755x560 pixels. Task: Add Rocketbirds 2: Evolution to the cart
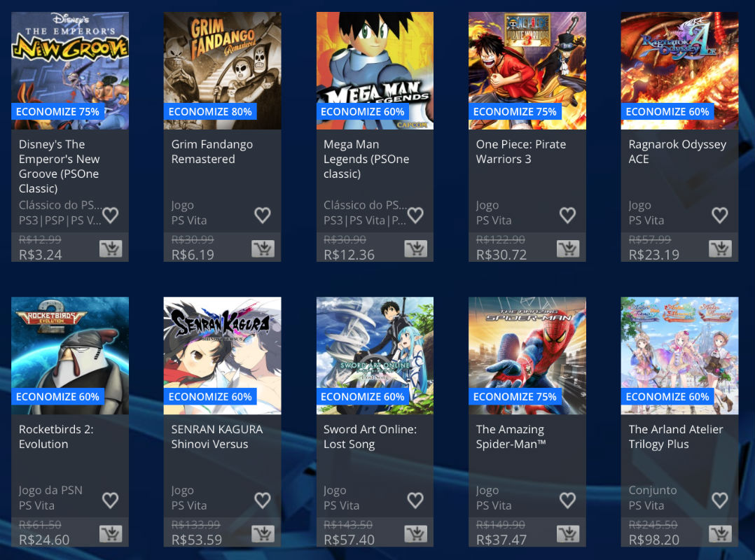[x=111, y=534]
